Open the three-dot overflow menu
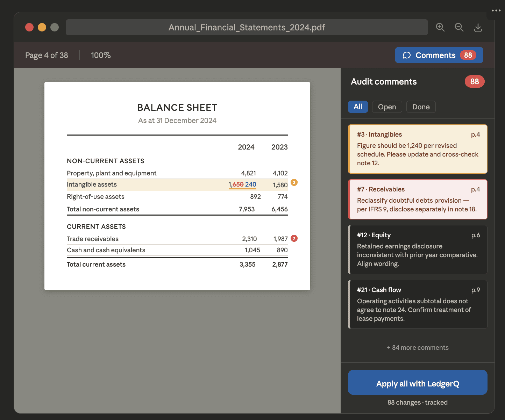This screenshot has height=420, width=505. 496,10
